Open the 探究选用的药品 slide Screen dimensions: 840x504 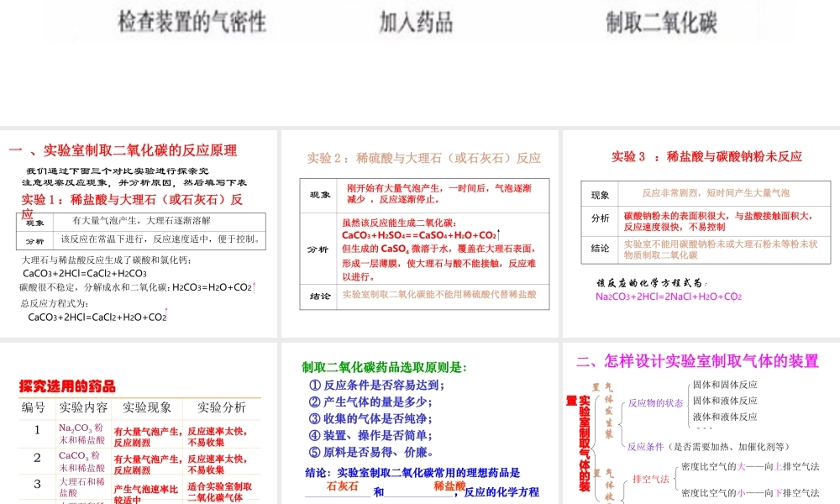(x=139, y=423)
